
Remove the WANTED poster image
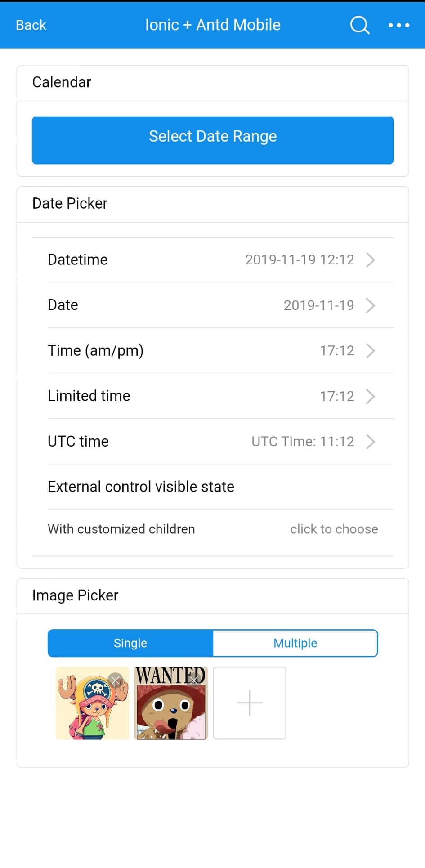click(x=194, y=680)
